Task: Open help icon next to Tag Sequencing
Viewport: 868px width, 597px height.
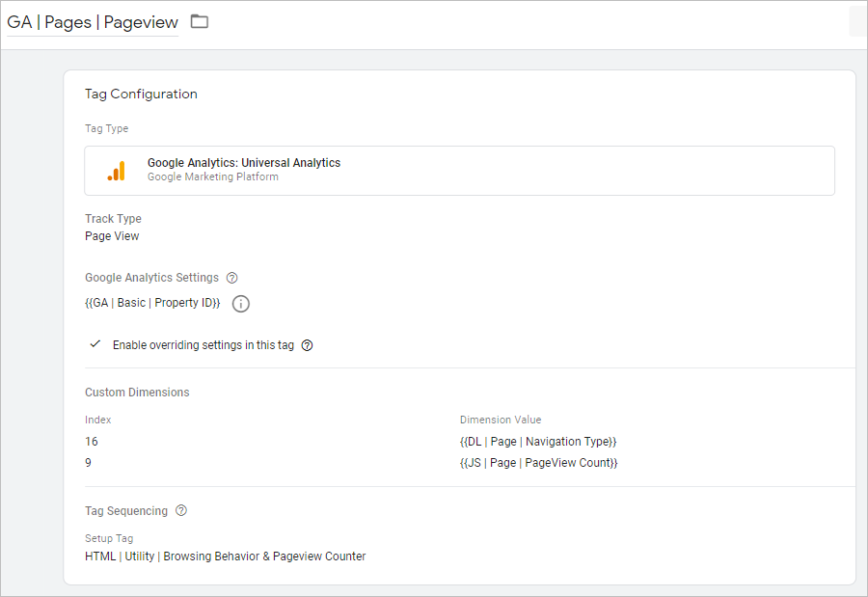Action: coord(181,510)
